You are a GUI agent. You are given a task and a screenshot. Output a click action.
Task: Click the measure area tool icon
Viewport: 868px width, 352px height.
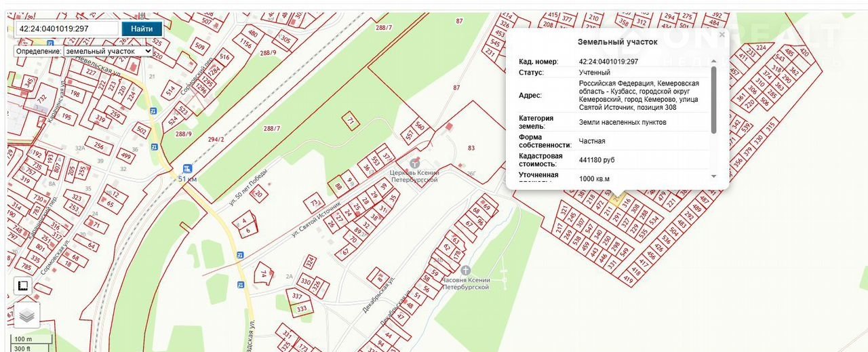22,286
